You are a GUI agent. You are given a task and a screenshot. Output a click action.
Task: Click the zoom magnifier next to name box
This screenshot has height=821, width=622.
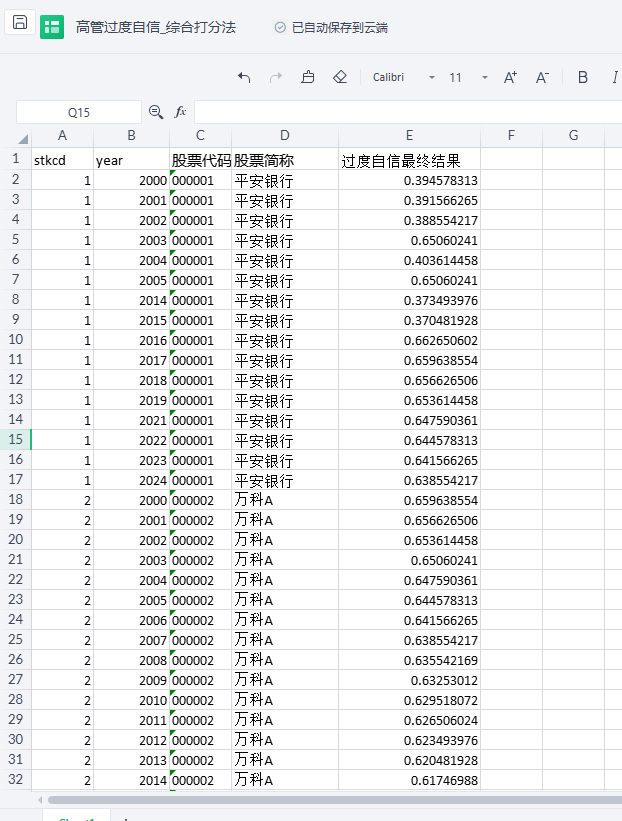click(156, 112)
